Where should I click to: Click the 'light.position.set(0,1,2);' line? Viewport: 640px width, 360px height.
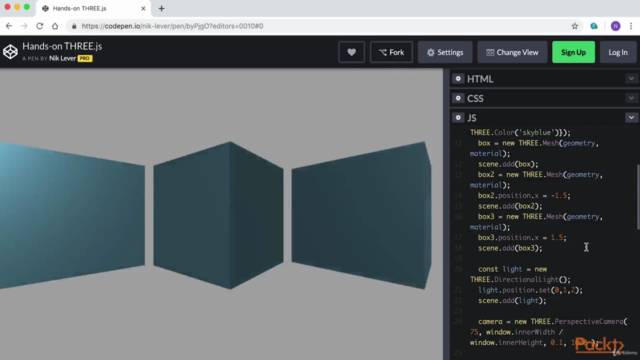point(530,290)
